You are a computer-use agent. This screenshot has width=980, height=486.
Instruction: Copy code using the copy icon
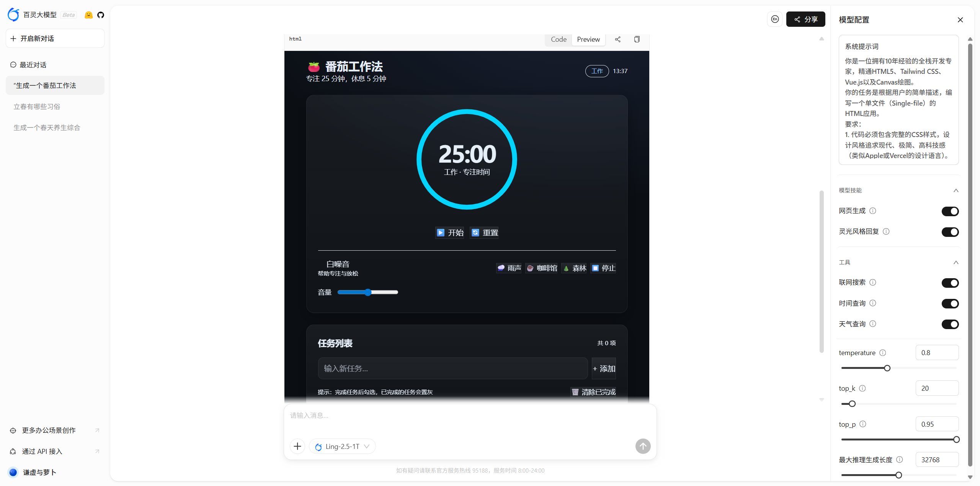pos(637,39)
